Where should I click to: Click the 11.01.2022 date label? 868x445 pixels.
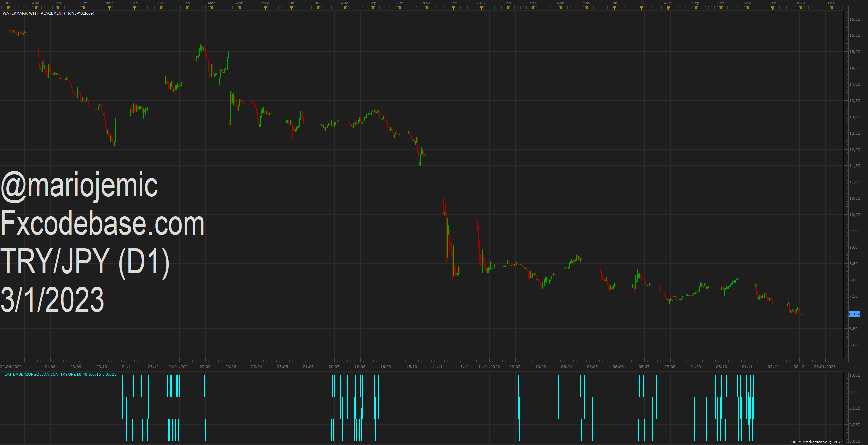point(489,367)
